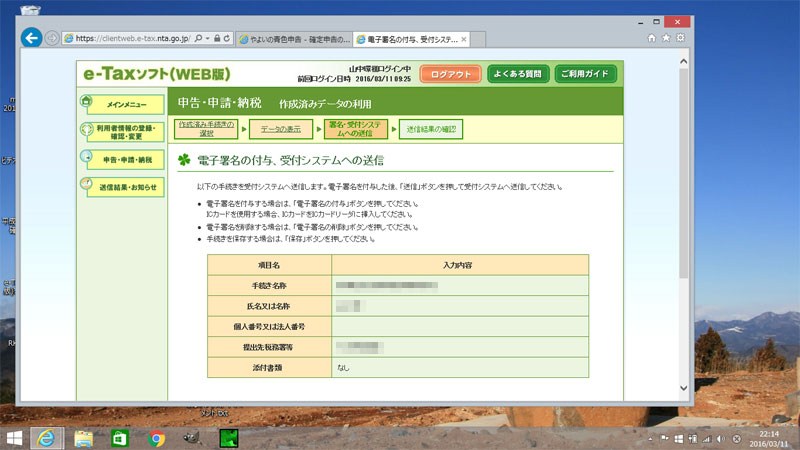Image resolution: width=800 pixels, height=450 pixels.
Task: Open the favorites star icon
Action: click(x=666, y=38)
